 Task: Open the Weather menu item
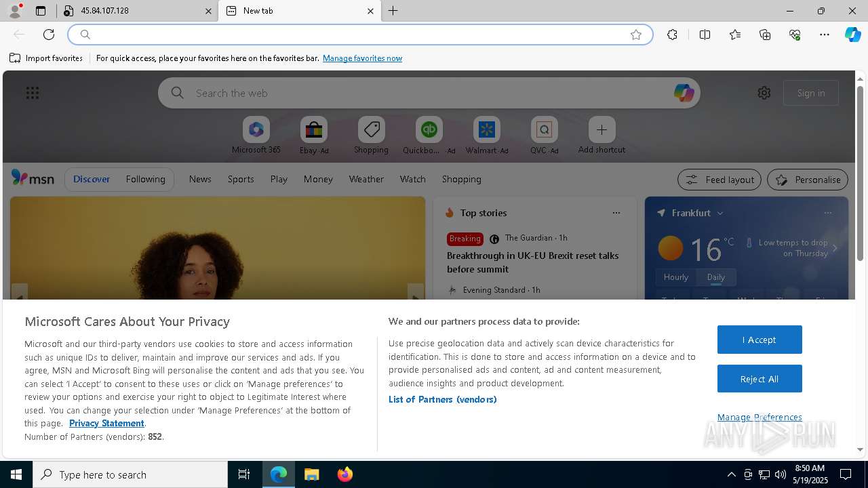pos(366,179)
